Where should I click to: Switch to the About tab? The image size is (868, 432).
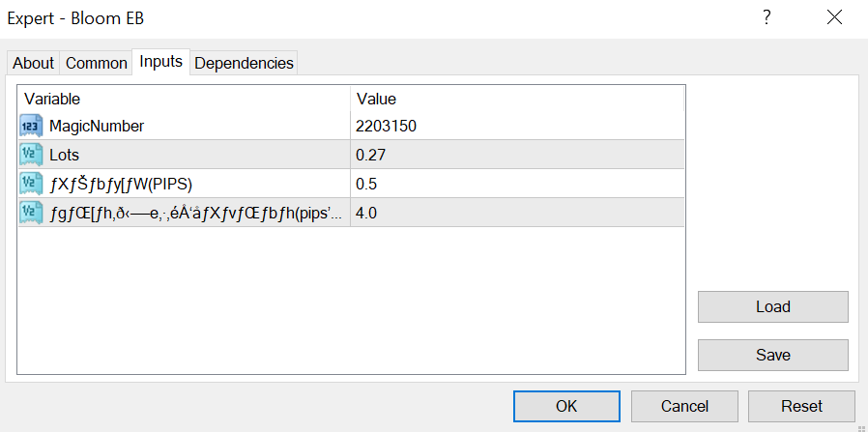(33, 63)
